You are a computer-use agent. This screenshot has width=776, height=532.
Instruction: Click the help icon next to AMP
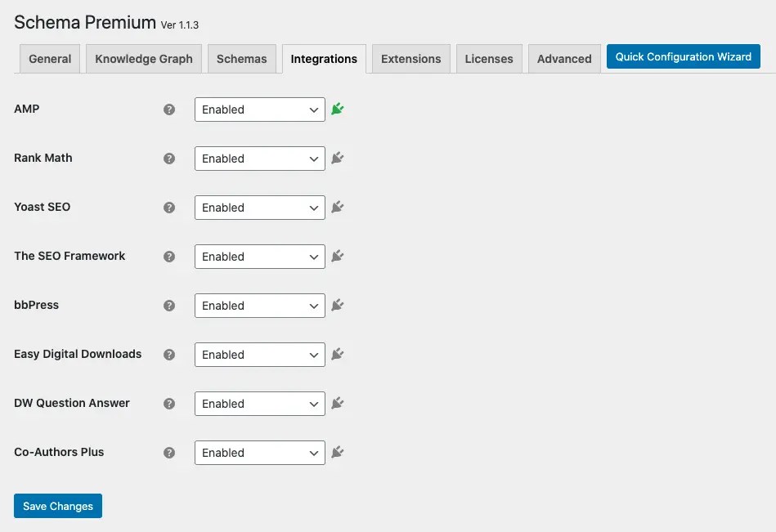[169, 110]
